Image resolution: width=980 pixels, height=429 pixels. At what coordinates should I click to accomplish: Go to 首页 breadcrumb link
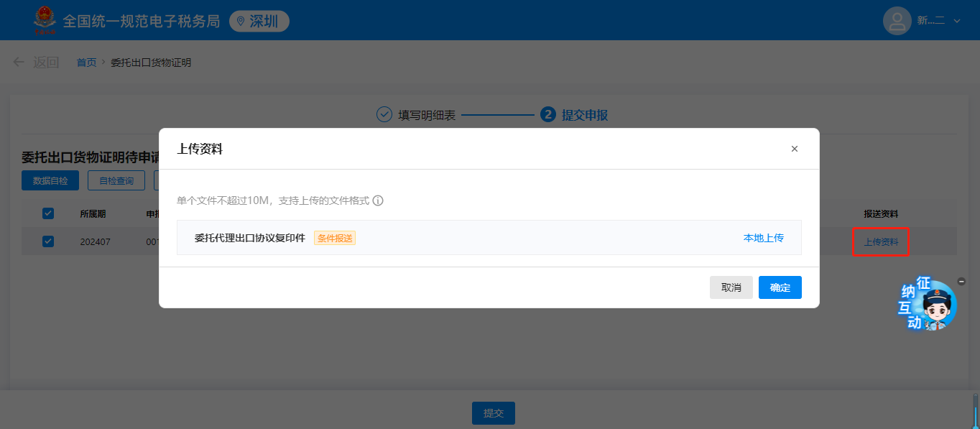point(86,63)
